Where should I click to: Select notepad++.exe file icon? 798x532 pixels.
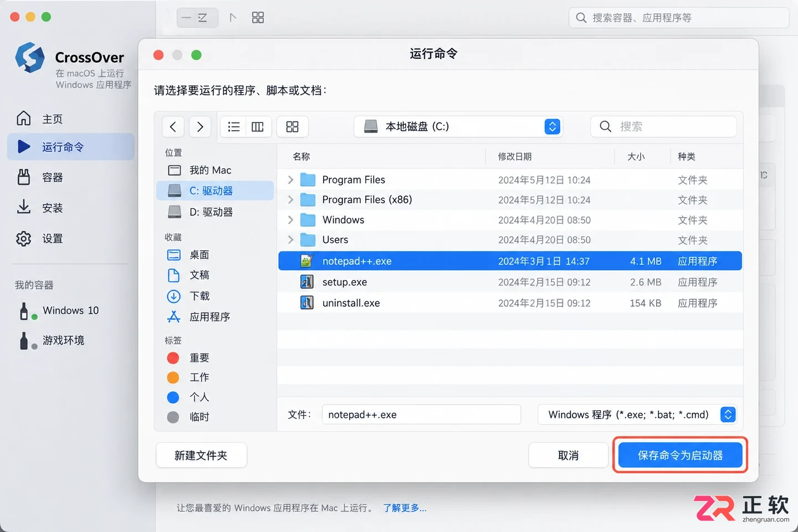307,261
